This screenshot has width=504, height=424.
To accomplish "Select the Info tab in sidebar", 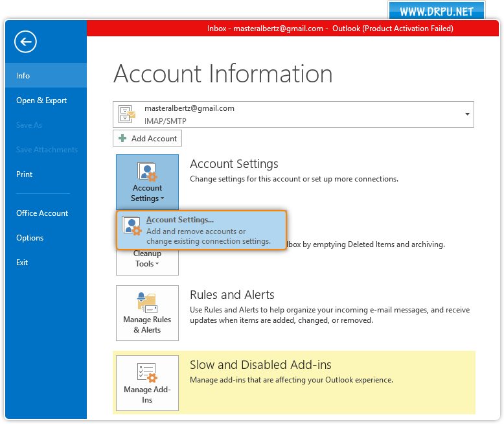I will (46, 76).
